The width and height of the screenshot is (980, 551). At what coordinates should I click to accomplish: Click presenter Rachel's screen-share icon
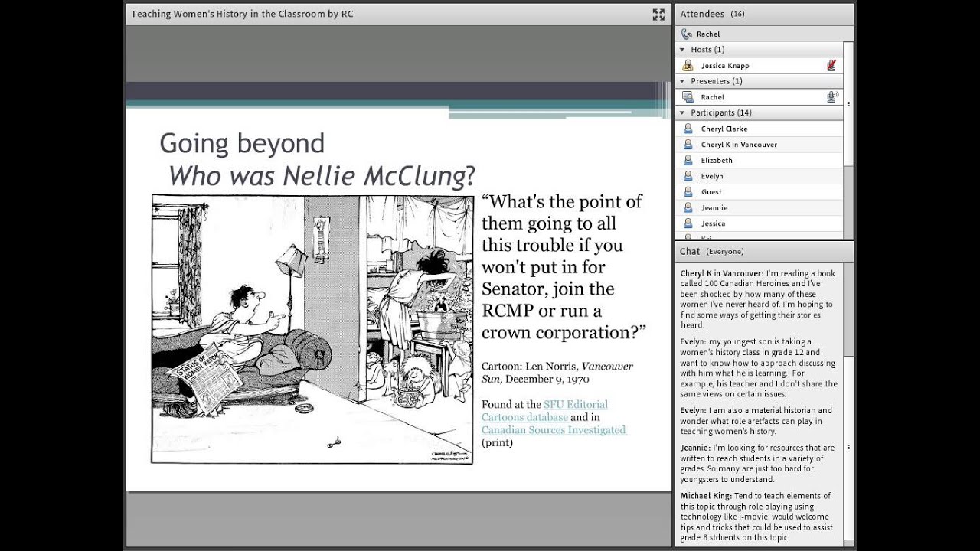point(688,97)
